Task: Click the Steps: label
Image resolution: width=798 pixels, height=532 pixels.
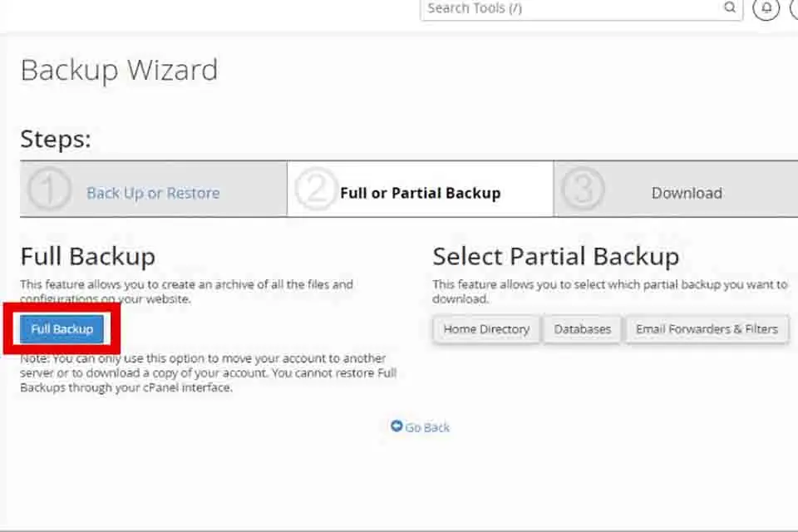Action: (56, 139)
